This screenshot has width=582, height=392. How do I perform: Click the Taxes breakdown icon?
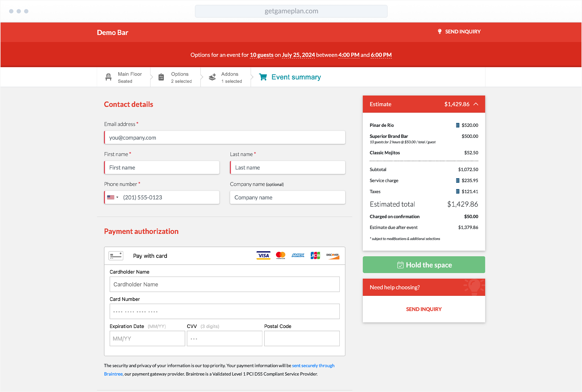click(458, 191)
